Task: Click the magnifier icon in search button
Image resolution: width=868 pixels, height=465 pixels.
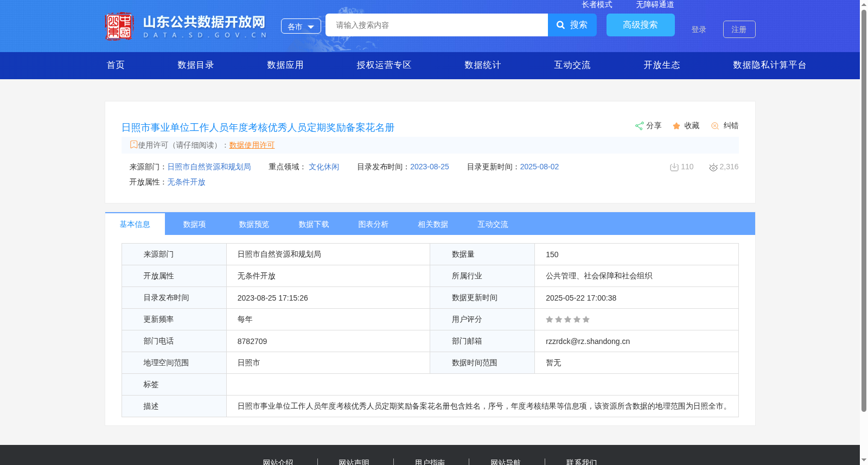Action: tap(561, 25)
